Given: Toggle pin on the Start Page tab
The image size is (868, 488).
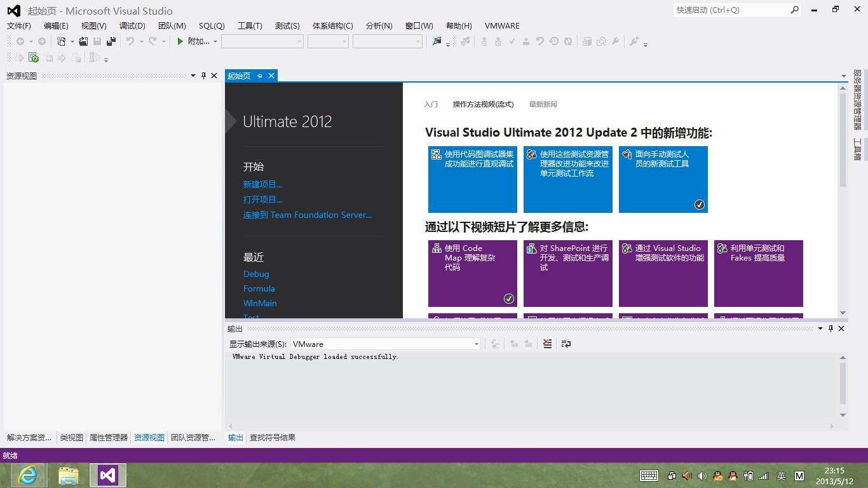Looking at the screenshot, I should coord(259,76).
